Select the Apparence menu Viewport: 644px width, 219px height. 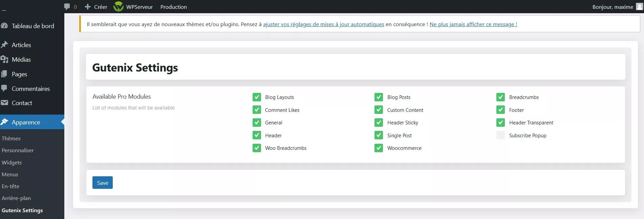point(32,122)
